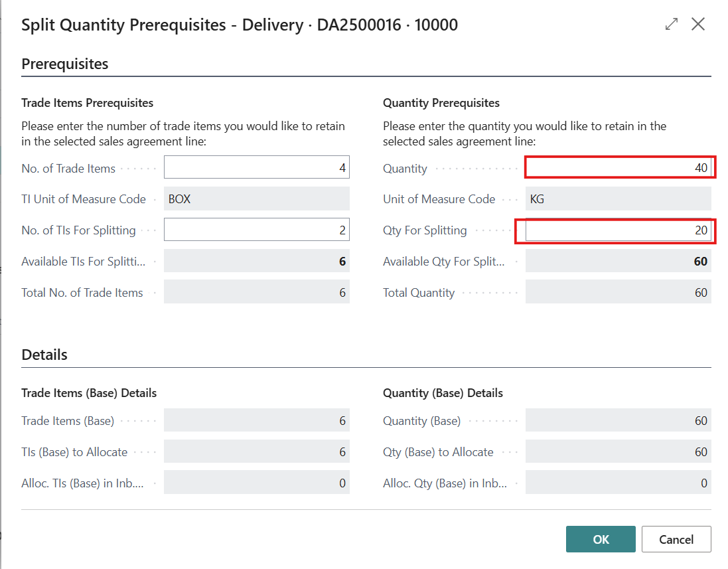The image size is (728, 569).
Task: Collapse the Prerequisites section header
Action: coord(65,64)
